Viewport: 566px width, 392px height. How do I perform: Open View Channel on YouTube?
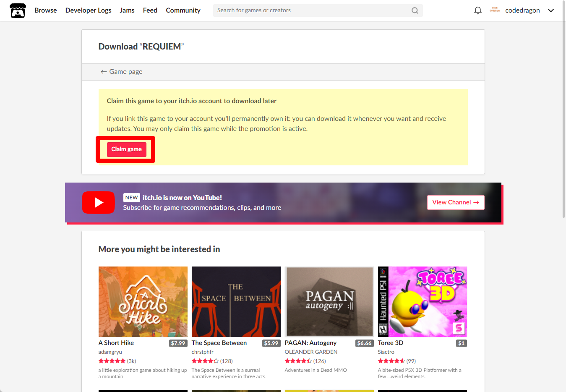456,202
